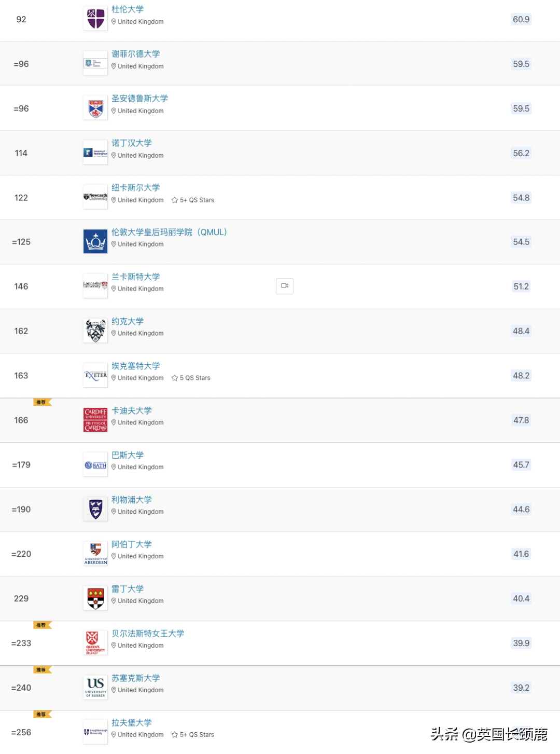Click the Durham University (杜伦大学) crest logo

[95, 19]
